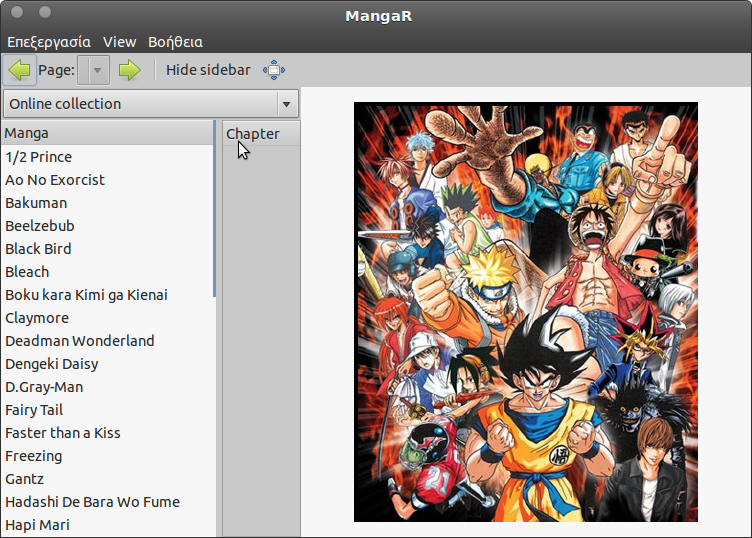Image resolution: width=752 pixels, height=538 pixels.
Task: Click the manga cover image preview
Action: tap(525, 312)
